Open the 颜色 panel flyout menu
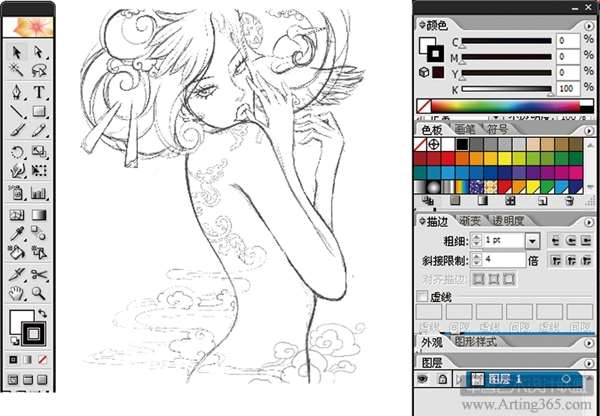600x416 pixels. (589, 26)
